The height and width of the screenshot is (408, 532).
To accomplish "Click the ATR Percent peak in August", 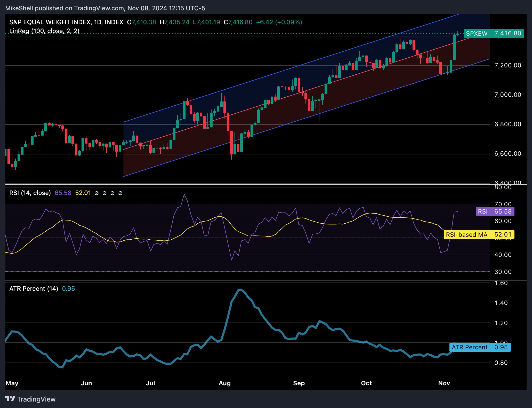I will (x=240, y=290).
